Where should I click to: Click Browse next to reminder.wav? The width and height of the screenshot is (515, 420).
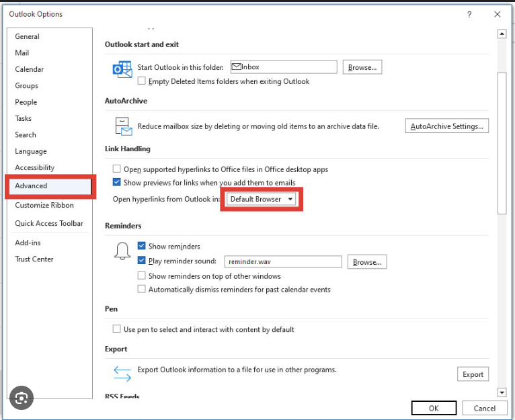(367, 261)
